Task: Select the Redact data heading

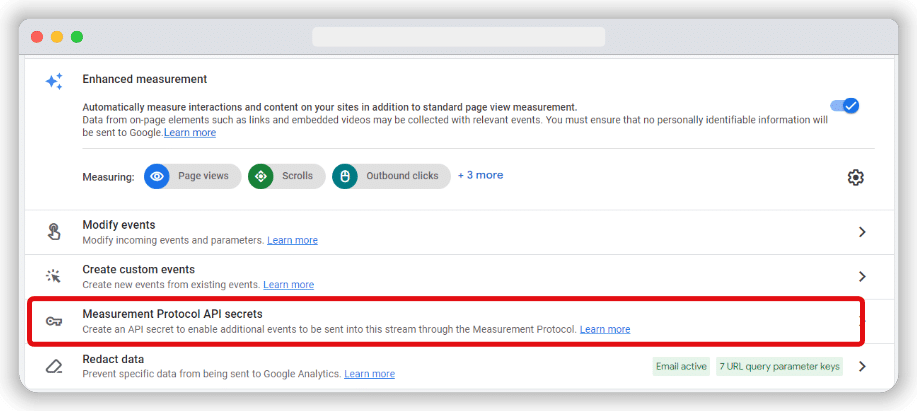Action: coord(113,359)
